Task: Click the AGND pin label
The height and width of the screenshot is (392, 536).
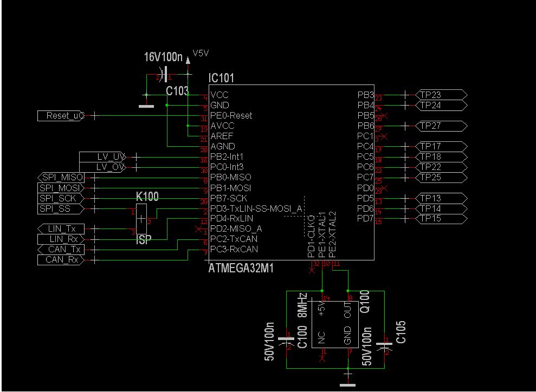Action: point(223,147)
